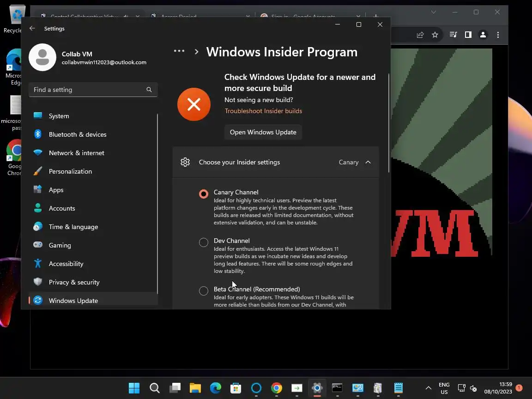Select the Google Chrome desktop shortcut
The height and width of the screenshot is (399, 532).
pyautogui.click(x=14, y=158)
